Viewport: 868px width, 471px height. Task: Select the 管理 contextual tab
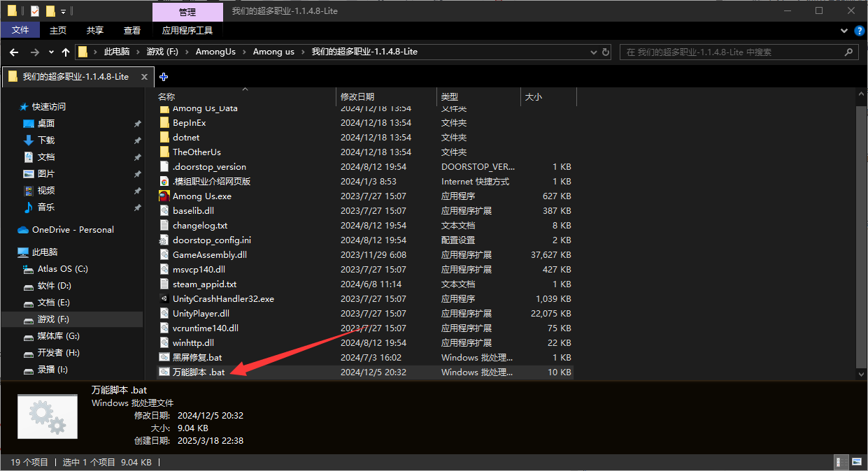pyautogui.click(x=187, y=12)
